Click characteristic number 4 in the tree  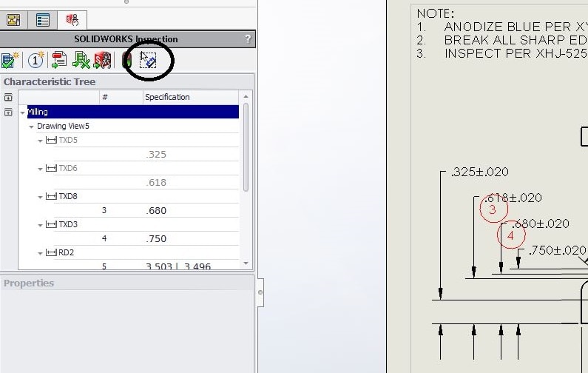[104, 238]
